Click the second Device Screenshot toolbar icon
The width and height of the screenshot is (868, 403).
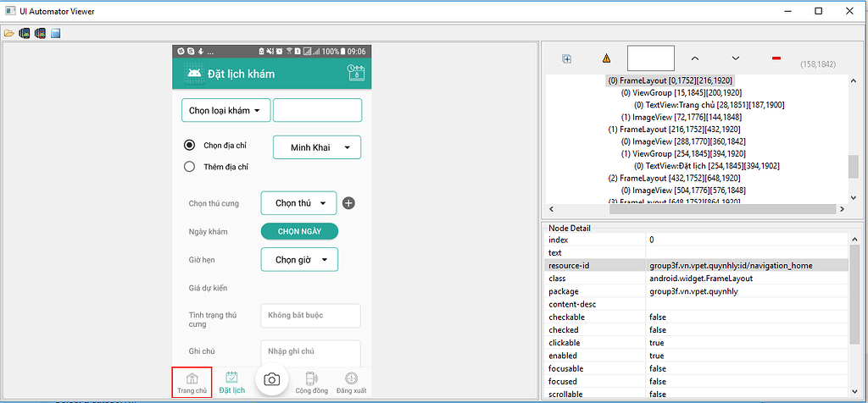(x=40, y=34)
